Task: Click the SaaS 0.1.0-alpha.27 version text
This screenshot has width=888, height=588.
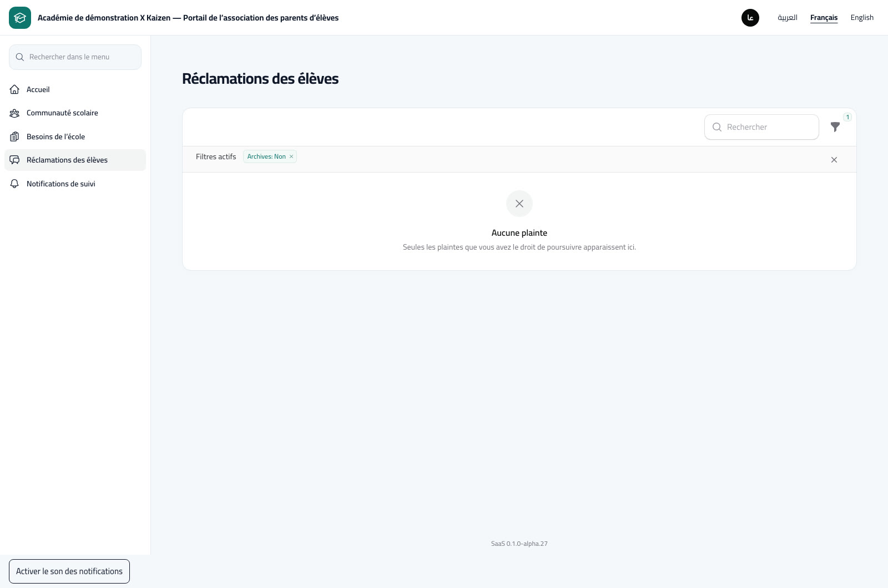Action: 519,544
